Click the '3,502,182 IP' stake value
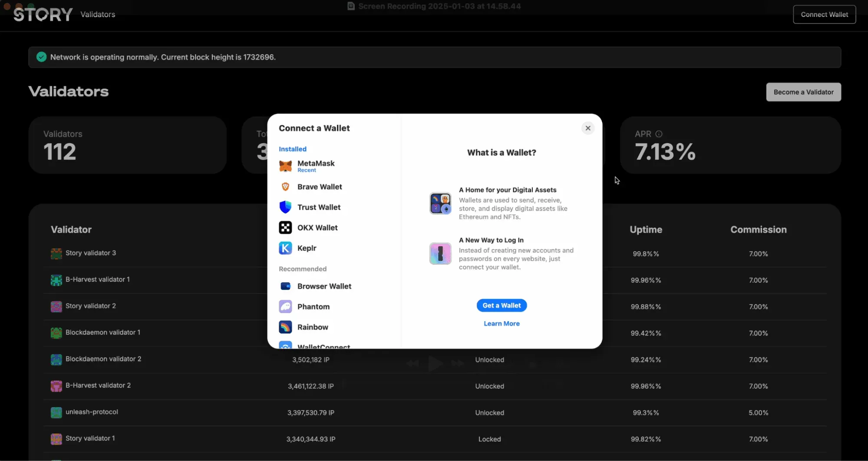868x461 pixels. (311, 360)
